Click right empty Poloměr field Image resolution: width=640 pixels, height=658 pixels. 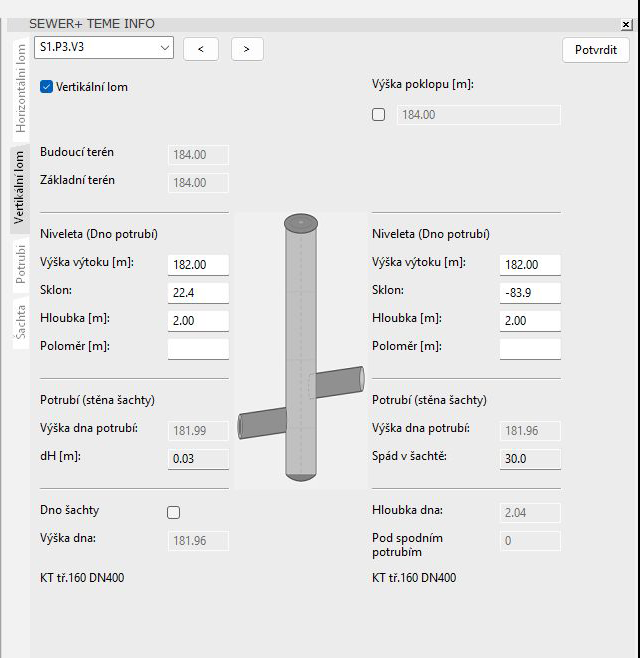pyautogui.click(x=530, y=349)
